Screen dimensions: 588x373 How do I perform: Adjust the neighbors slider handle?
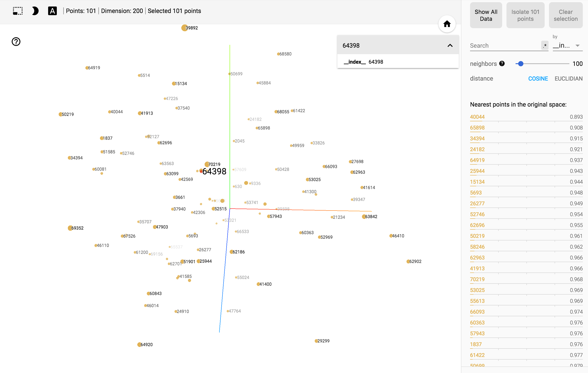point(521,64)
